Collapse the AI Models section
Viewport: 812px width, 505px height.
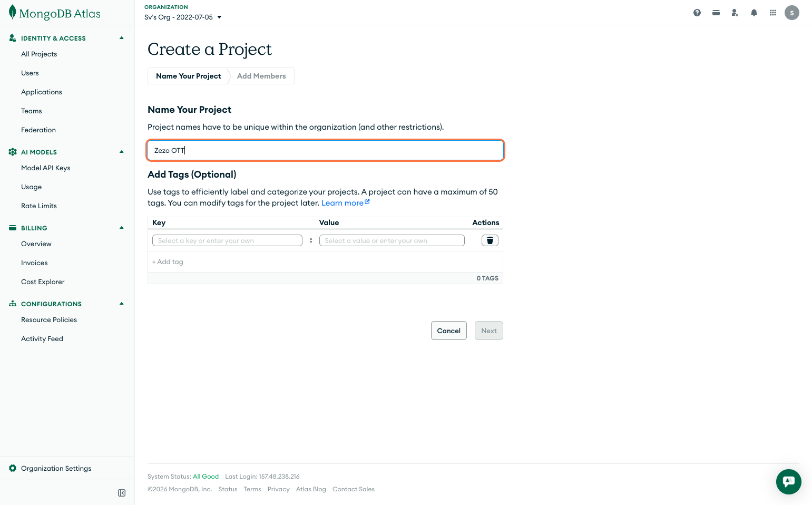point(122,152)
